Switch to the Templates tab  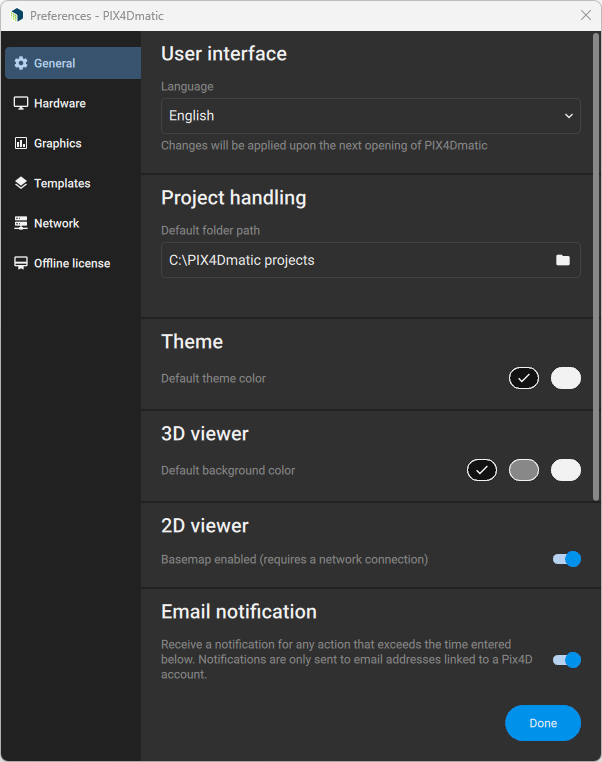point(73,183)
